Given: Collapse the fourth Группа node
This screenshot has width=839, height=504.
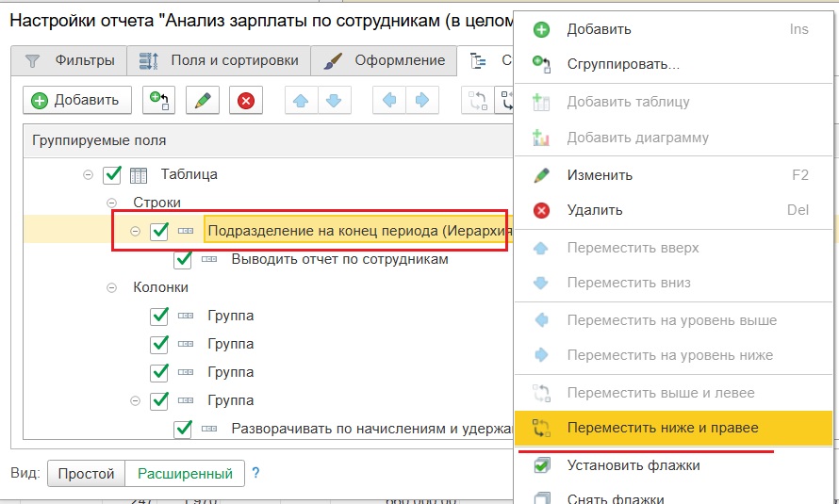Looking at the screenshot, I should [136, 401].
